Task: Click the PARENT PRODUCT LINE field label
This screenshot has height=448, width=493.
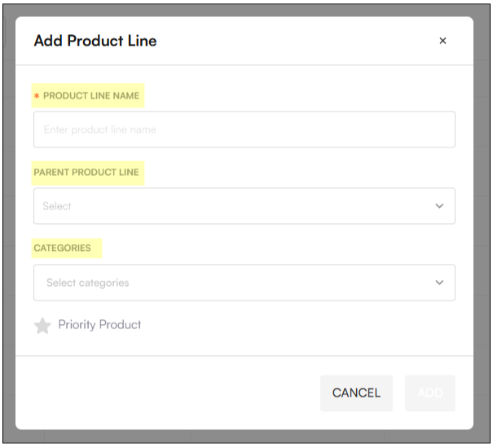Action: coord(86,173)
